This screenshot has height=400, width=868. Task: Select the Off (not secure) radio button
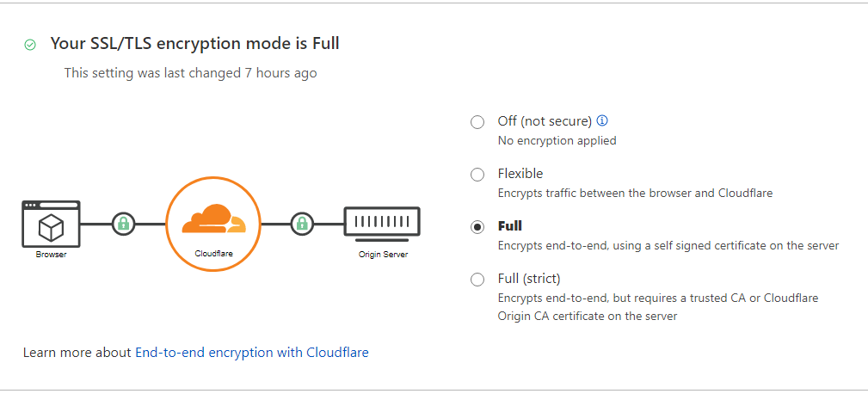coord(477,122)
